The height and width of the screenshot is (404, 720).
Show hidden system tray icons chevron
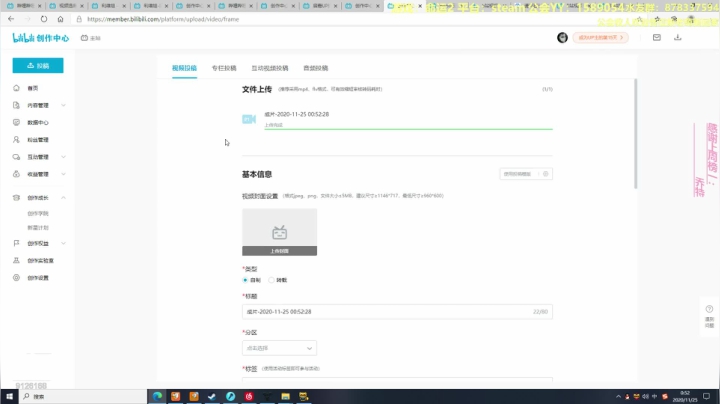(618, 396)
